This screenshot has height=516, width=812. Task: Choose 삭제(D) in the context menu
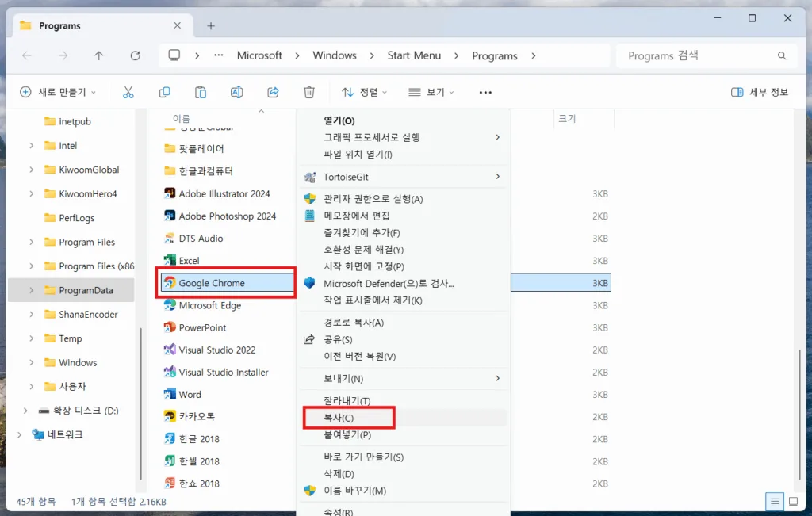tap(403, 473)
